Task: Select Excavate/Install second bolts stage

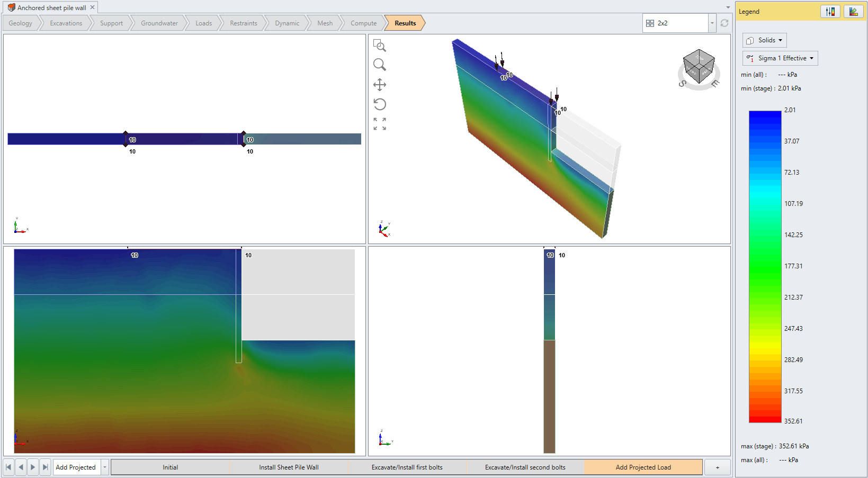Action: (x=525, y=467)
